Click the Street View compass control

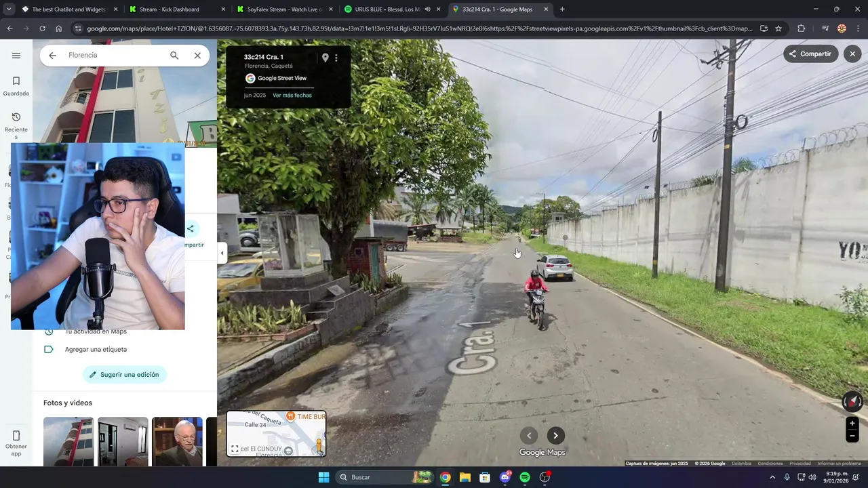coord(852,402)
